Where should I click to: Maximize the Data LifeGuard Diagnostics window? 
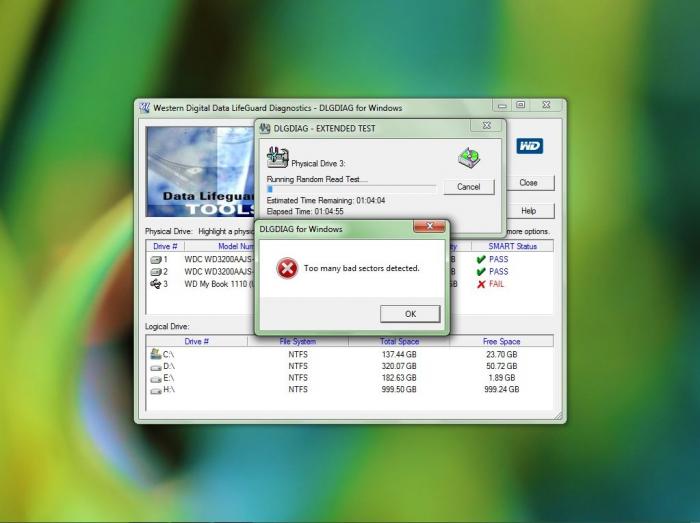(x=521, y=105)
